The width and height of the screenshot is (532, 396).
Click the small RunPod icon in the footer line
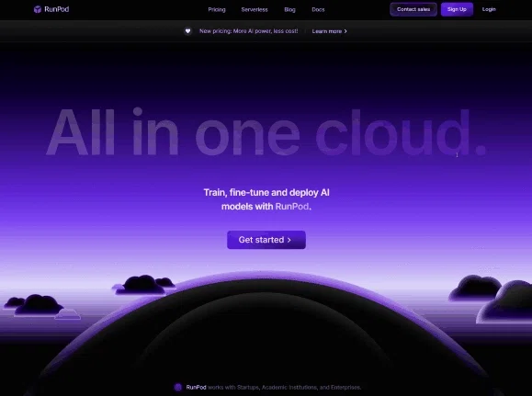(x=178, y=387)
